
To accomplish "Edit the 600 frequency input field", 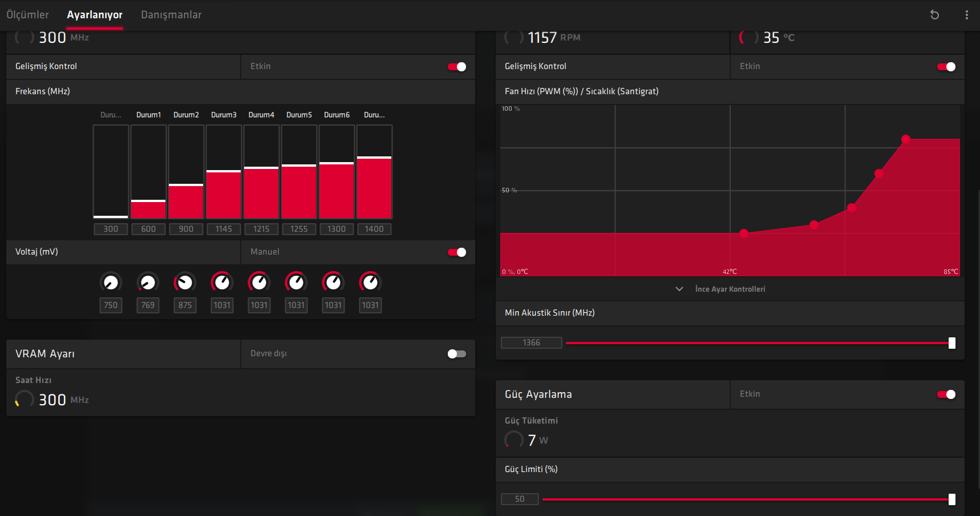I will (x=148, y=229).
